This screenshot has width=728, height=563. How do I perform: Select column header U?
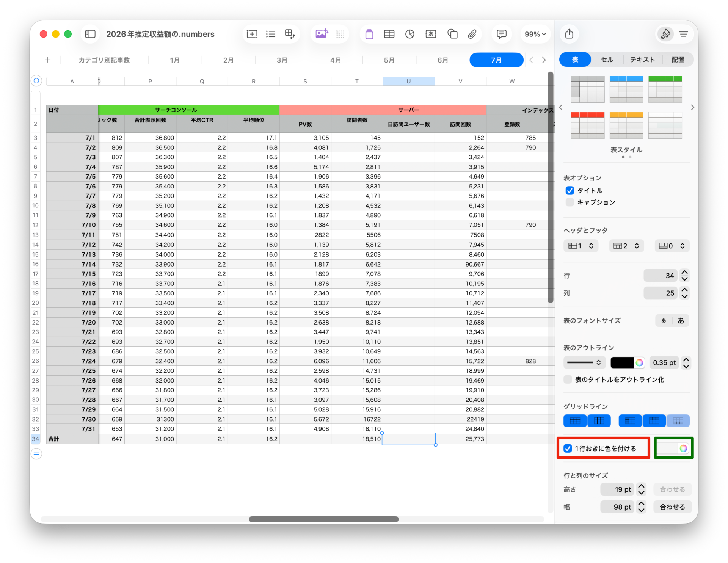tap(408, 81)
